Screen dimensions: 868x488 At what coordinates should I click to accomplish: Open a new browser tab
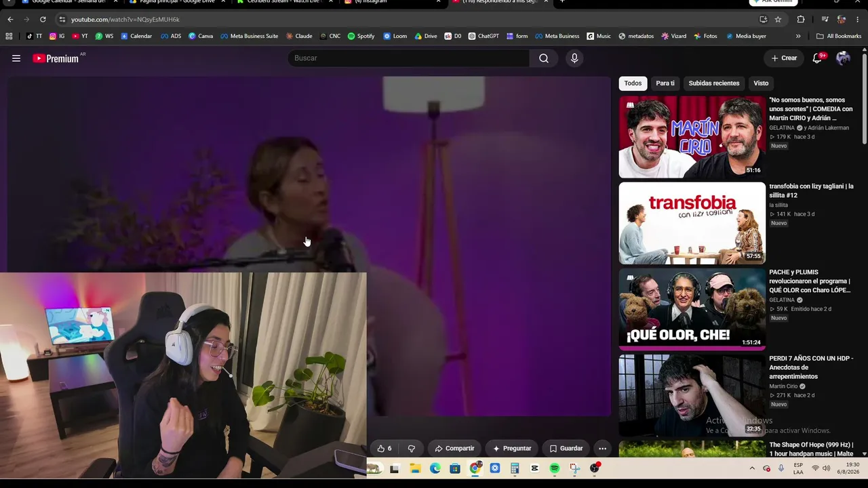(x=562, y=3)
